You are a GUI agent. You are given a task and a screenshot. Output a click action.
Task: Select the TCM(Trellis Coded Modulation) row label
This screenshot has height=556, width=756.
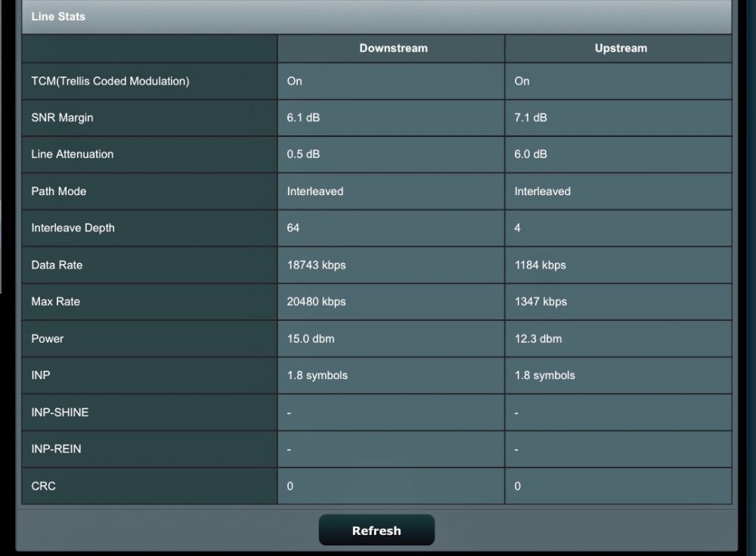tap(110, 81)
